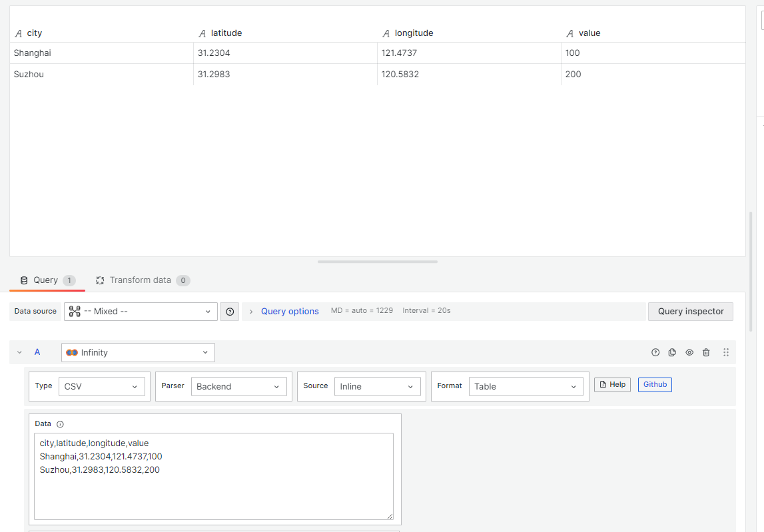764x532 pixels.
Task: Open the Format Table dropdown
Action: [x=526, y=386]
